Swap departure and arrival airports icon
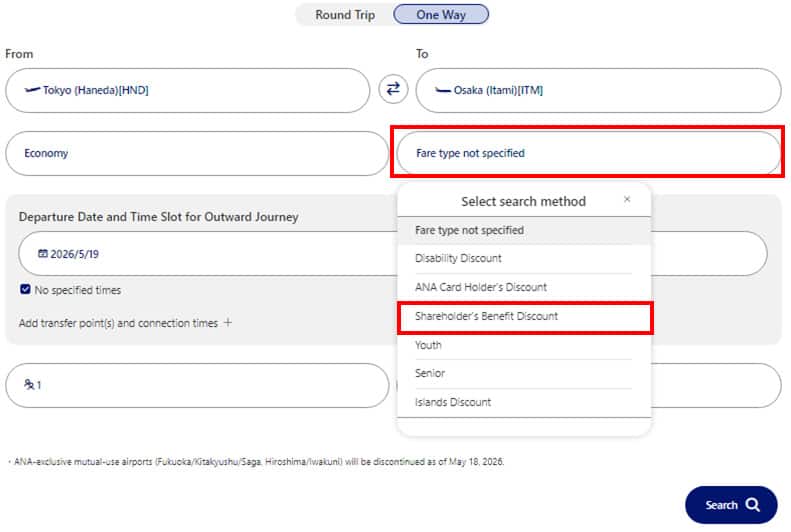This screenshot has height=532, width=791. click(x=393, y=90)
